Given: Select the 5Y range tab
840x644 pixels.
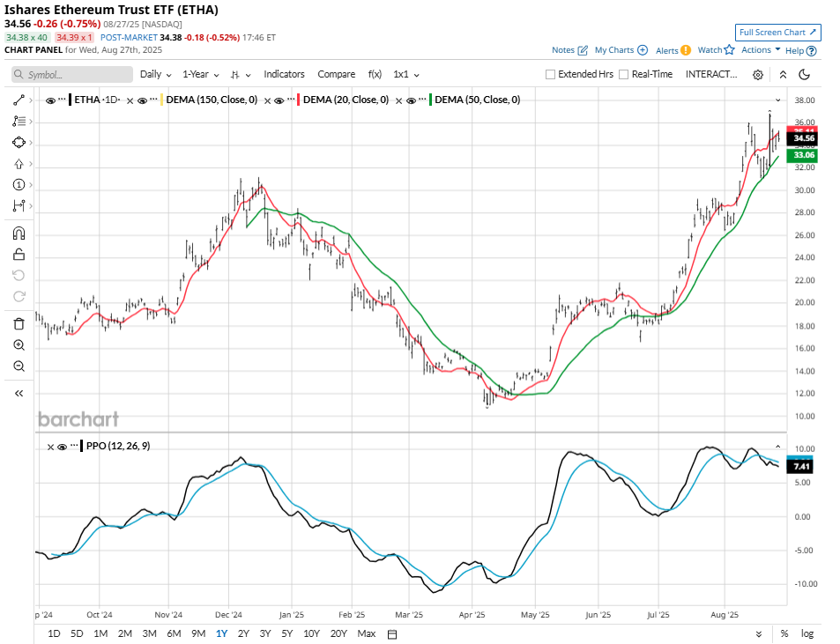Looking at the screenshot, I should point(287,633).
